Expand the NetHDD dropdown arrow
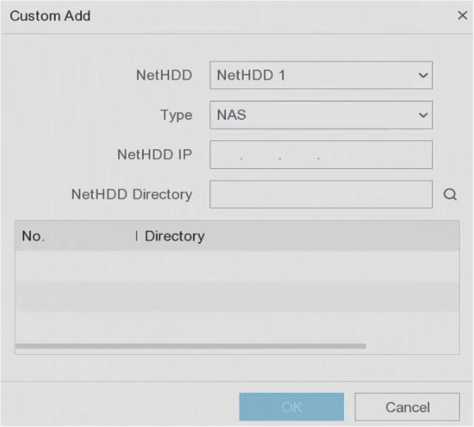Viewport: 474px width, 427px height. [423, 75]
